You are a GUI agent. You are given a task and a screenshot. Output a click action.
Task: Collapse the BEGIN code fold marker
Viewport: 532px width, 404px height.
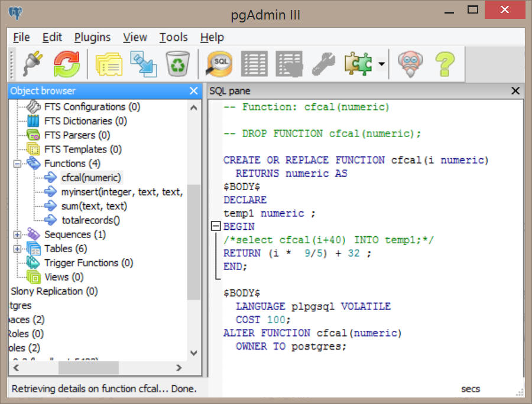point(216,226)
